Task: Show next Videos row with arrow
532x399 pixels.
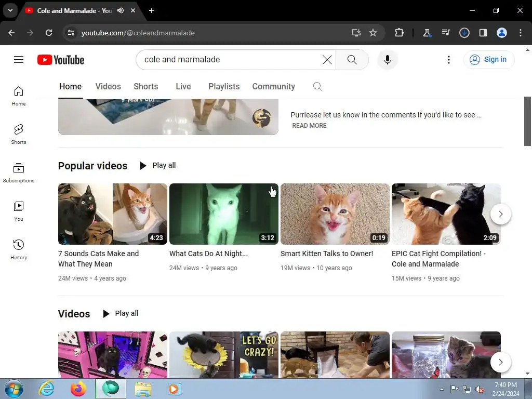Action: coord(500,362)
